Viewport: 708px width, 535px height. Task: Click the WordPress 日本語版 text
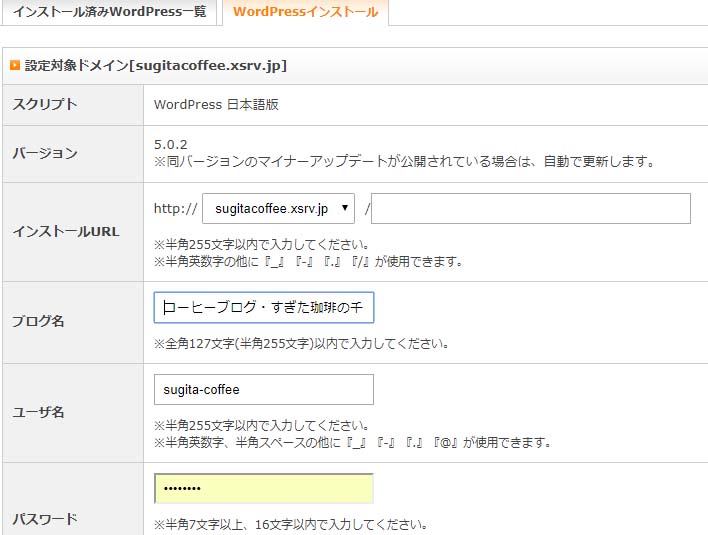click(216, 104)
